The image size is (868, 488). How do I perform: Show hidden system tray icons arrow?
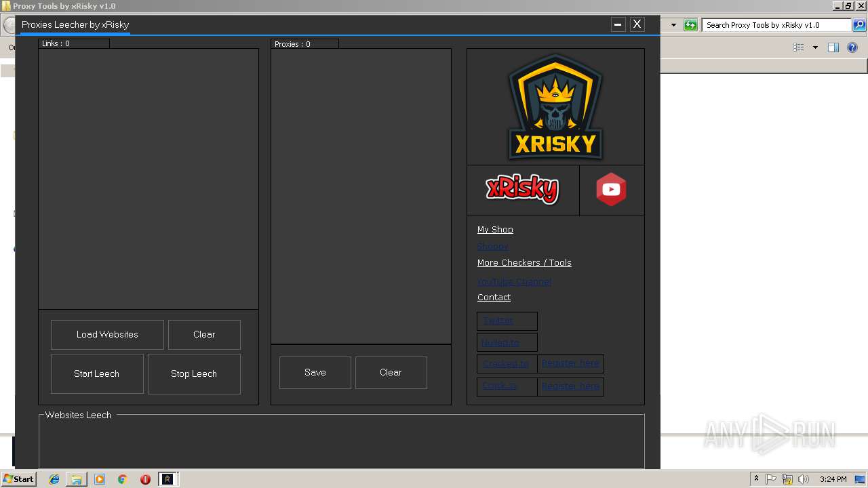click(756, 479)
